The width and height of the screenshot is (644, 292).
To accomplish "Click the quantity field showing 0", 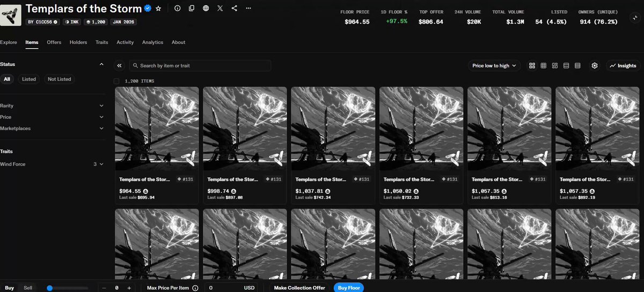I will (116, 288).
